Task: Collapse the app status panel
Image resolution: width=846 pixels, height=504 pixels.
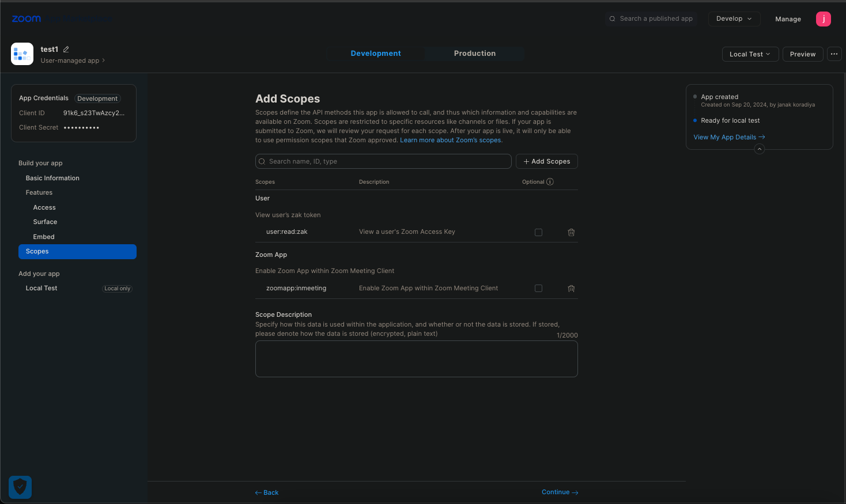Action: tap(760, 149)
